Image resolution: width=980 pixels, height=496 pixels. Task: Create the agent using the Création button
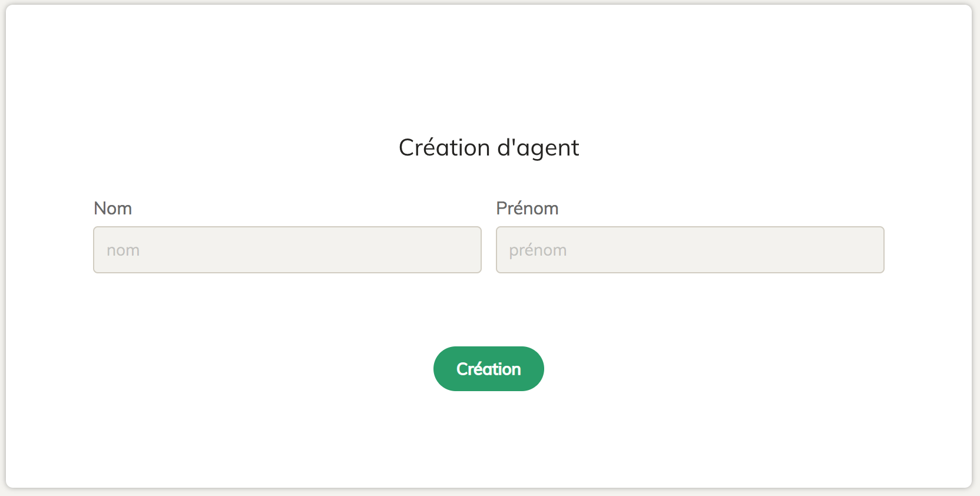point(488,369)
